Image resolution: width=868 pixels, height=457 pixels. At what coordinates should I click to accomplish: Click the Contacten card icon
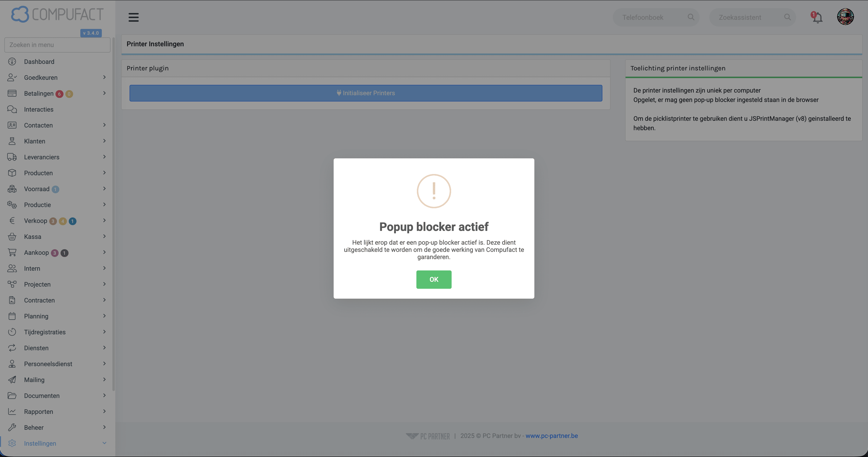12,125
